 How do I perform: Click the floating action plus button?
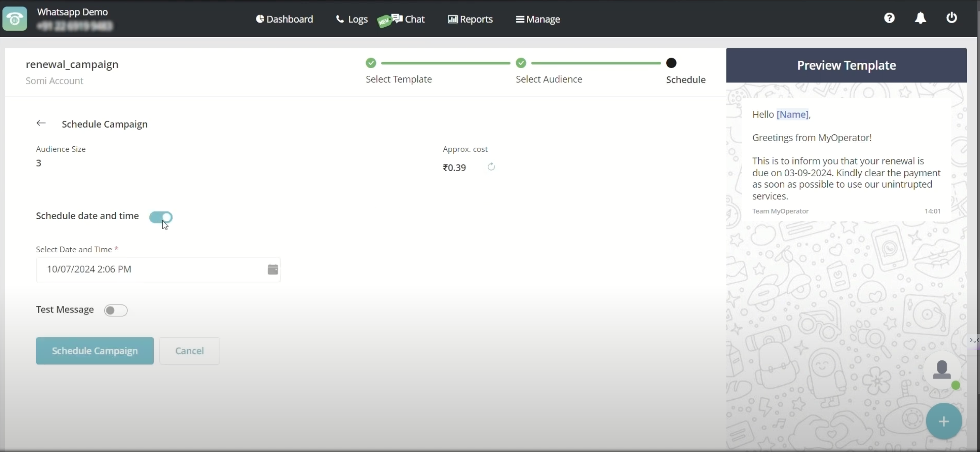944,421
